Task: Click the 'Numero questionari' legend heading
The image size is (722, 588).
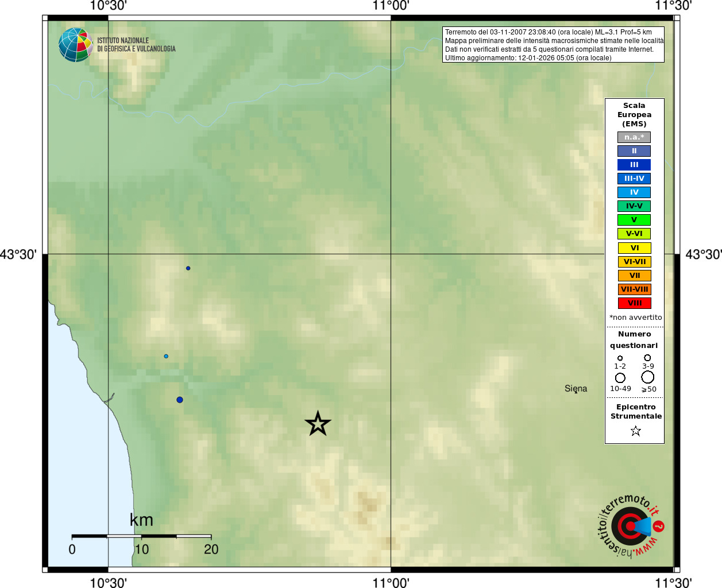Action: [x=634, y=340]
